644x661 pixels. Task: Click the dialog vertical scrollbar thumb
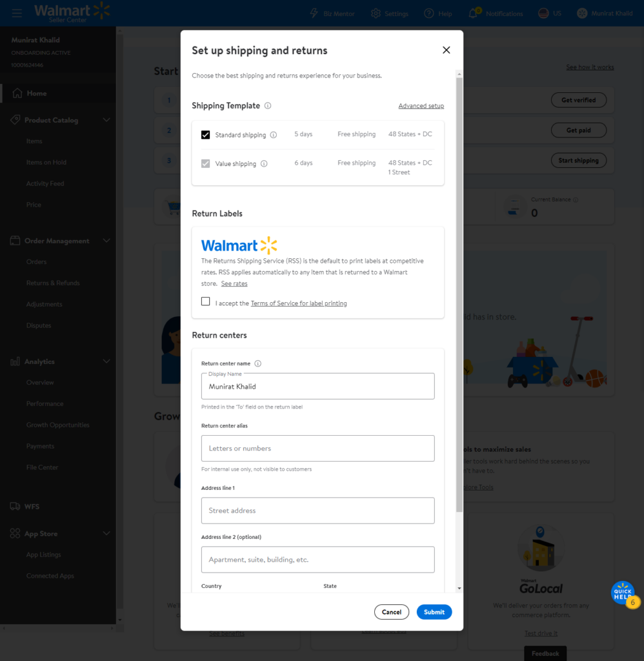point(459,294)
